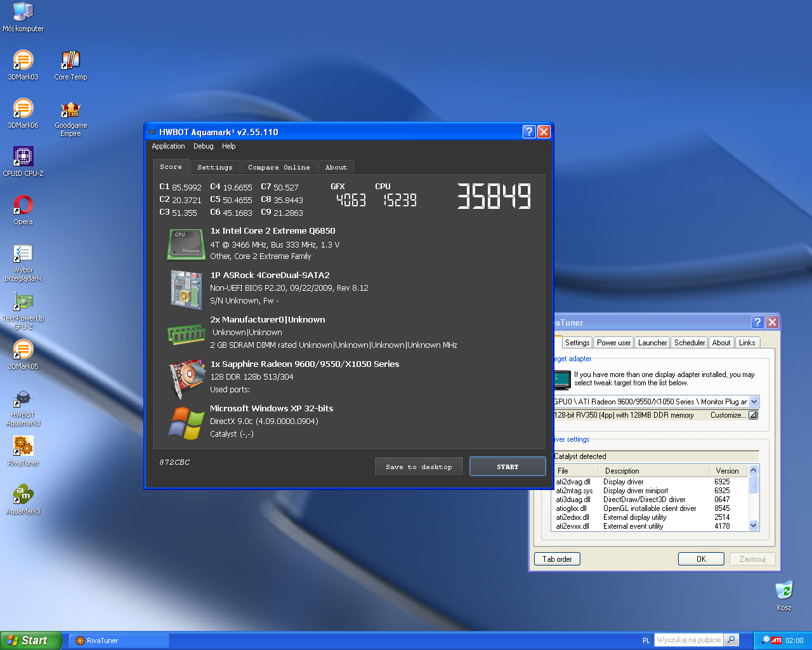Click the START benchmark button
The image size is (812, 650).
[507, 467]
